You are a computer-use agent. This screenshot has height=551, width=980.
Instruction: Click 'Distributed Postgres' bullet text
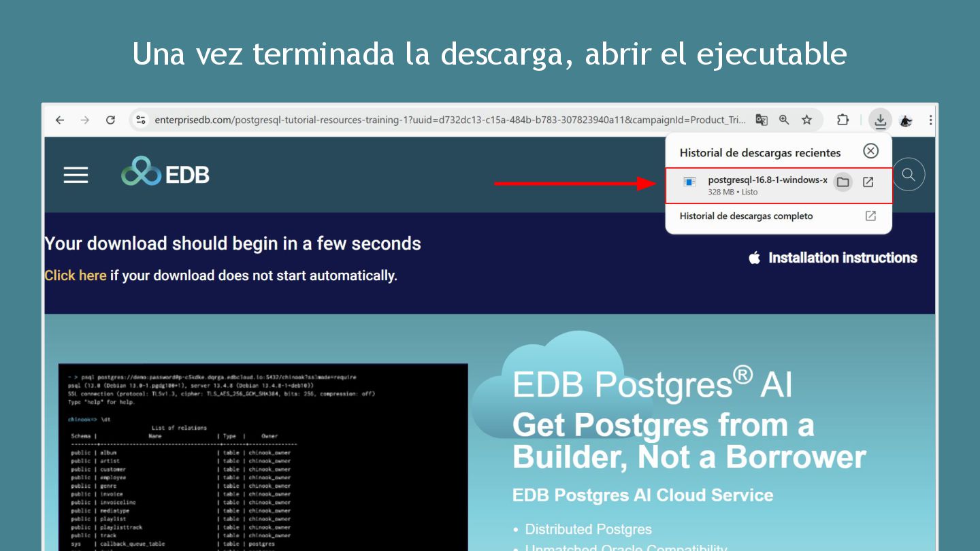pos(588,529)
